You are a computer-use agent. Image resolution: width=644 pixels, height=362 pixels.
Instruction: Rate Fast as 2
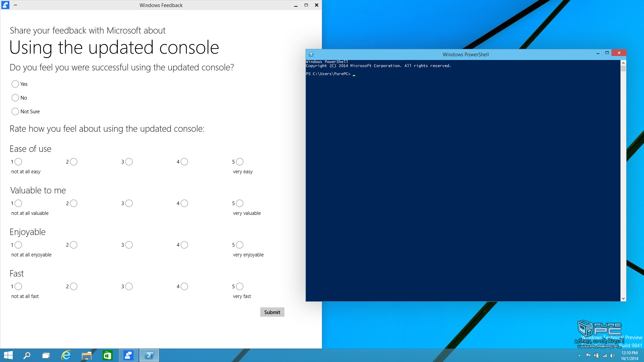pyautogui.click(x=74, y=286)
